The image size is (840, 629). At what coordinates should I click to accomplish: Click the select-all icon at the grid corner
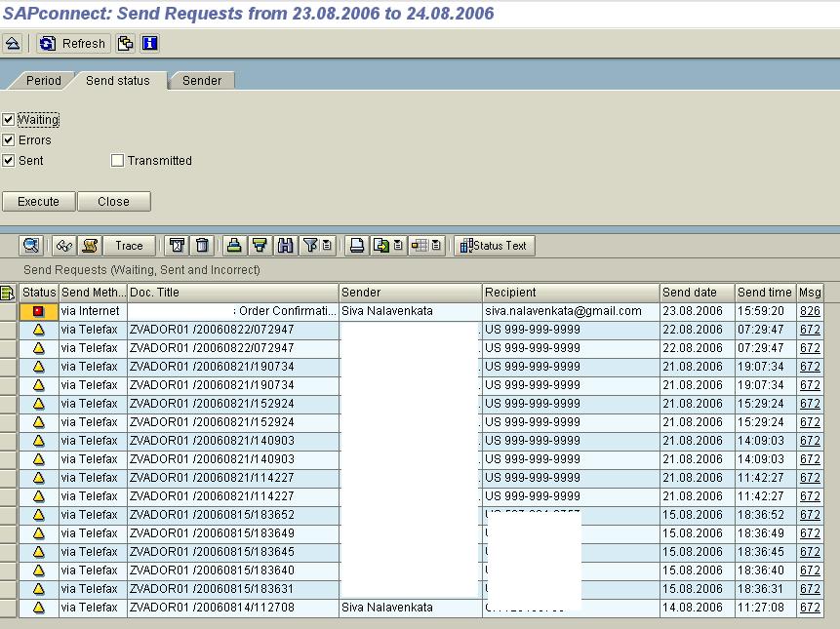(x=8, y=293)
